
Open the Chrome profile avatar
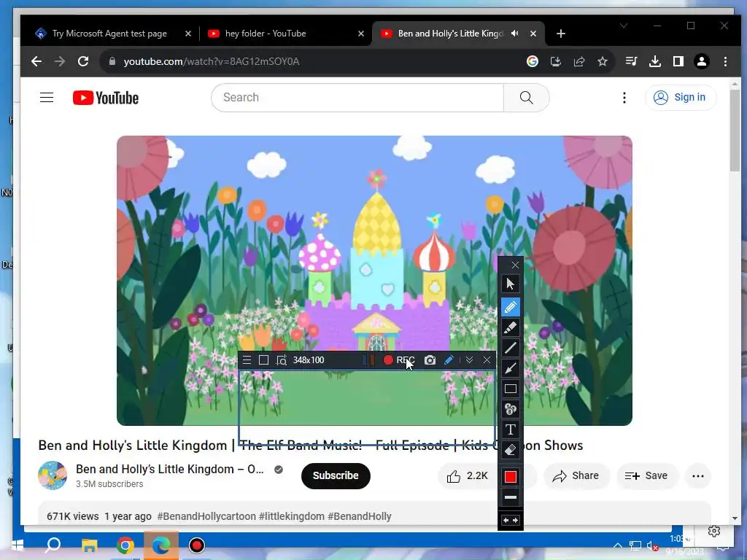702,61
